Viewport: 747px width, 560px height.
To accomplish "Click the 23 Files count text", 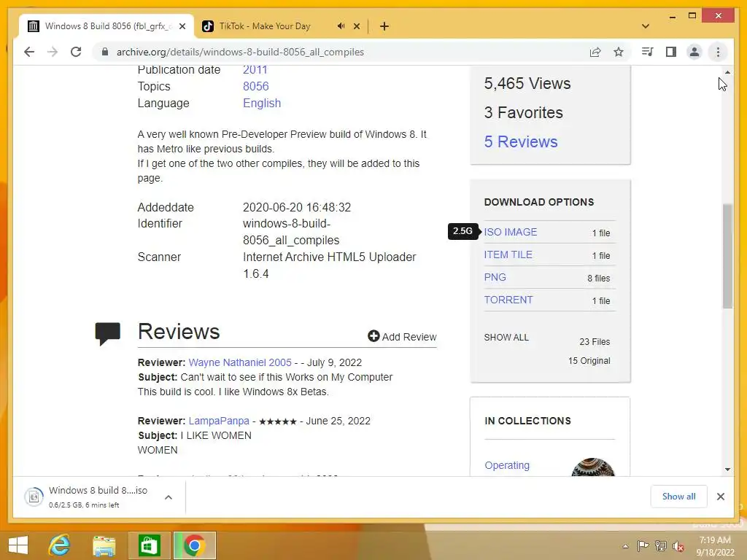I will [x=595, y=342].
